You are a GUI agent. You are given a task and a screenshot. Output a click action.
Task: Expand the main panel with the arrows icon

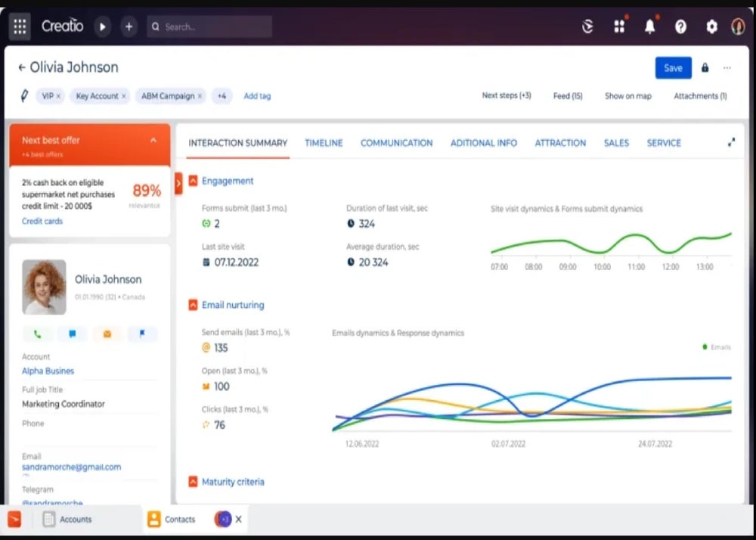[731, 142]
